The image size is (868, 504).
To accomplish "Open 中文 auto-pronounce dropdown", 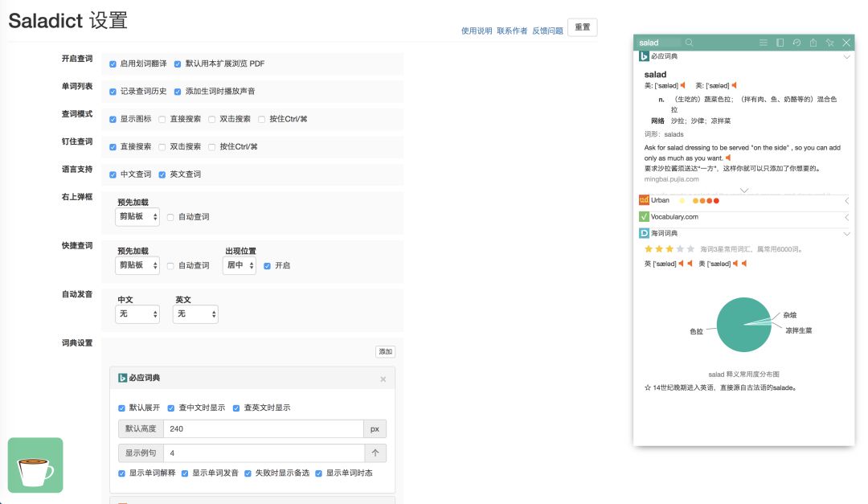I will coord(137,314).
